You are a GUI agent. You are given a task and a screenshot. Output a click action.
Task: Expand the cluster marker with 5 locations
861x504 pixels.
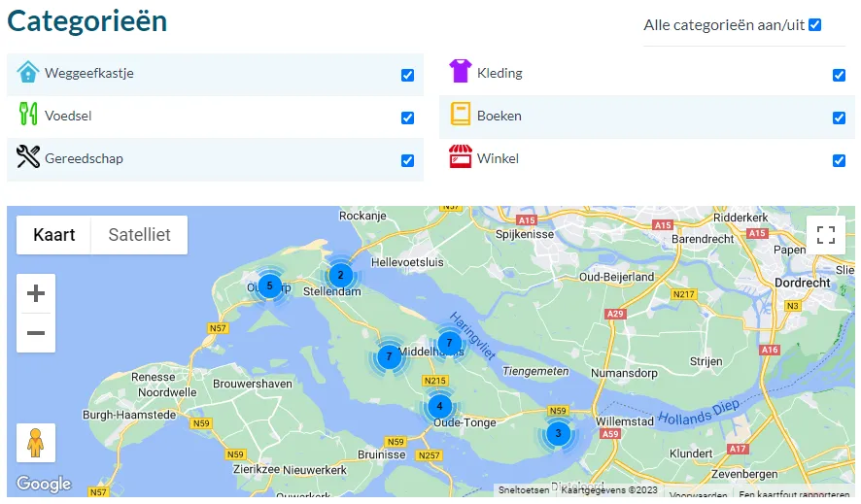[x=269, y=286]
